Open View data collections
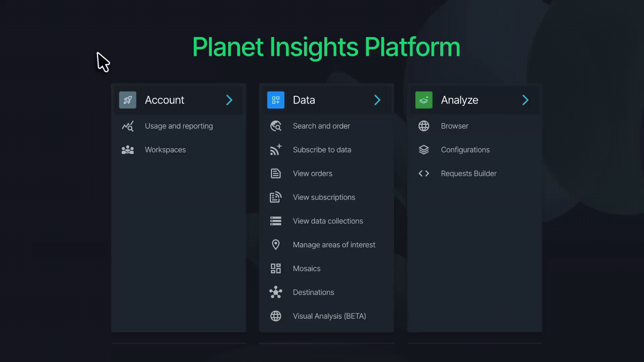 click(x=328, y=221)
